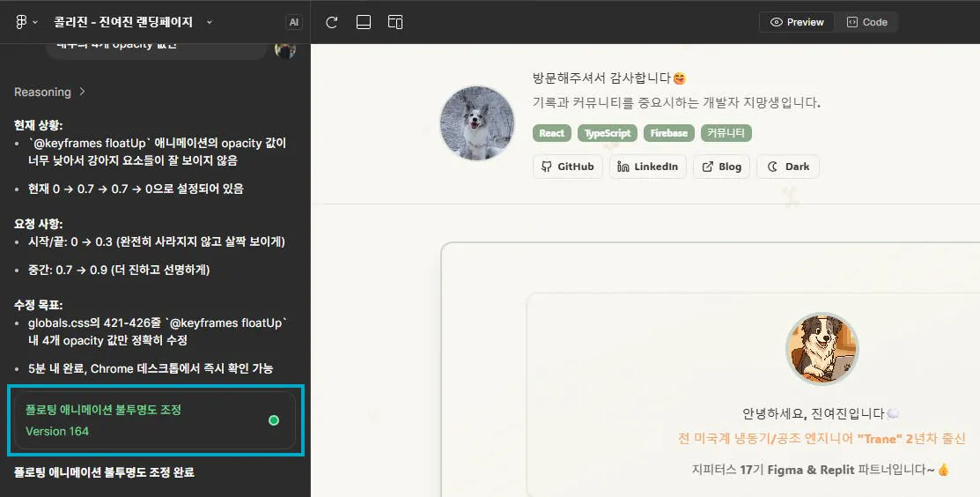This screenshot has height=497, width=980.
Task: Click the project title 콜리진 - 진여진 랜딩페이지
Action: point(123,22)
